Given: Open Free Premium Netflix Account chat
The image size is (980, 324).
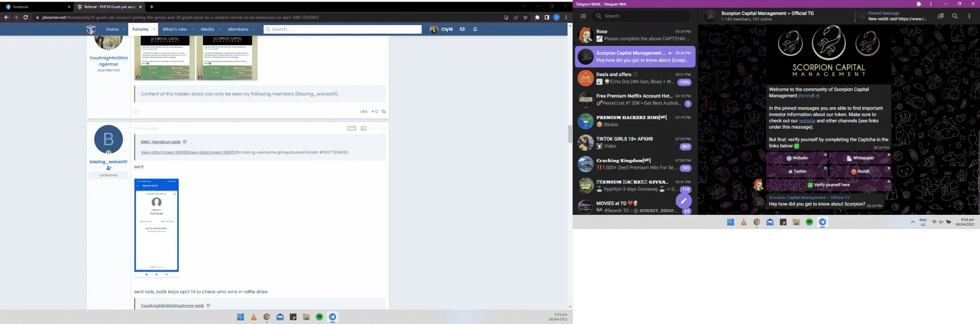Looking at the screenshot, I should point(635,99).
